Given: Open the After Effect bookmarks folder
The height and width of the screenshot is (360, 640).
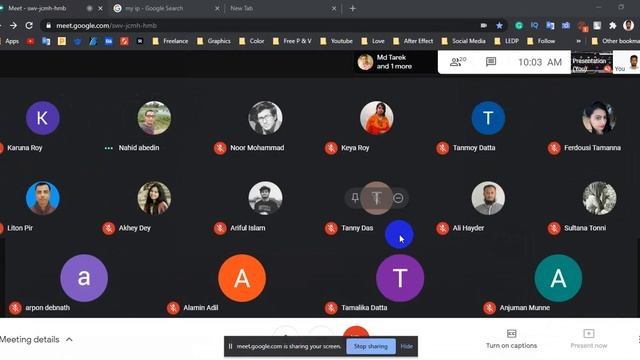Looking at the screenshot, I should tap(413, 41).
